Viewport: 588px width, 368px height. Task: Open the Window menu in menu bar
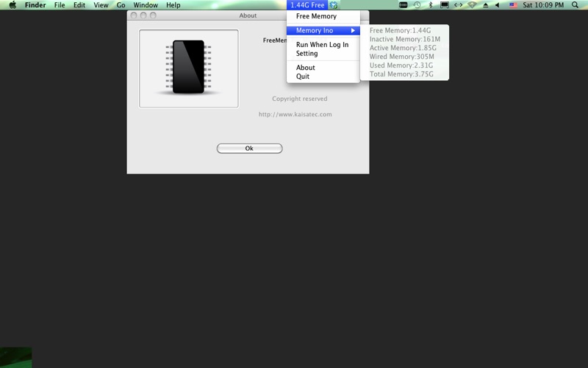coord(146,5)
